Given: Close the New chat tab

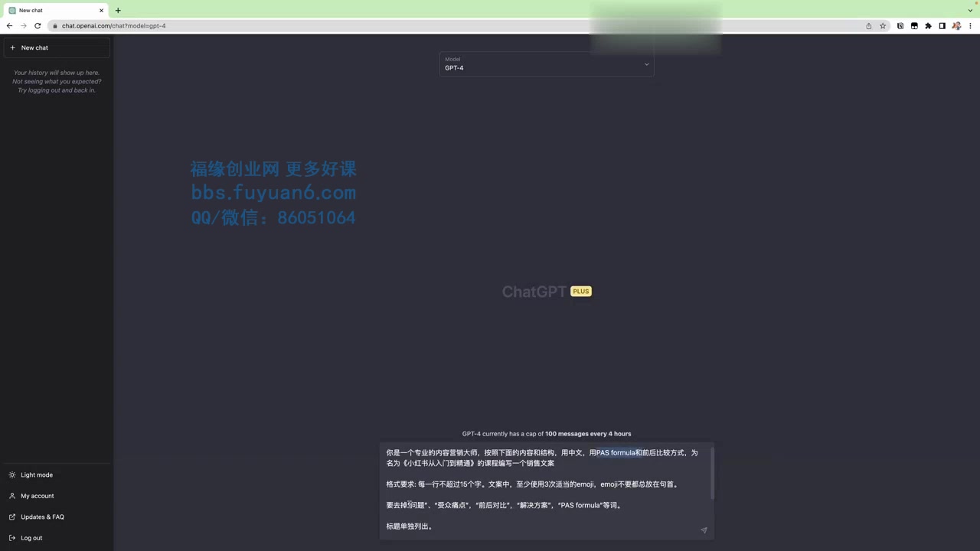Looking at the screenshot, I should [101, 10].
